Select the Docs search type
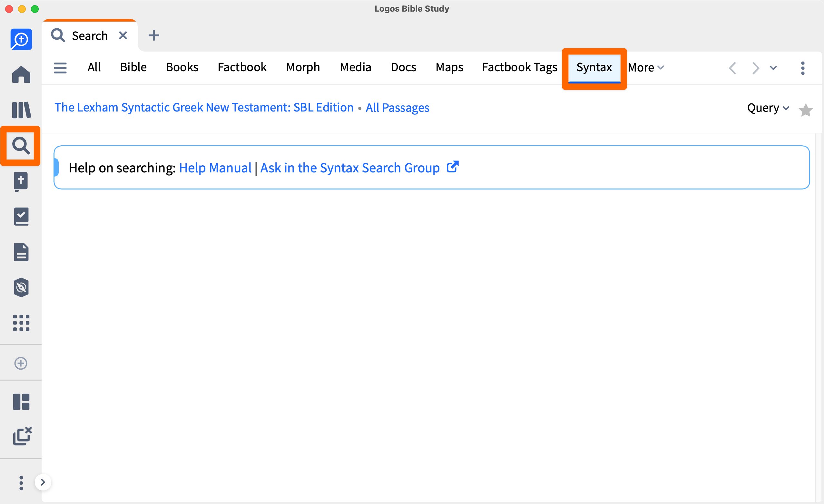The image size is (824, 504). pyautogui.click(x=403, y=67)
